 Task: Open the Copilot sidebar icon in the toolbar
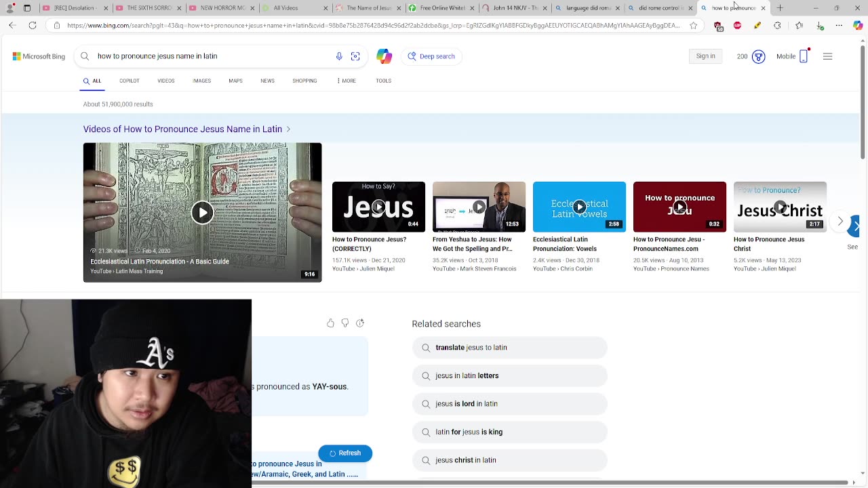click(857, 26)
